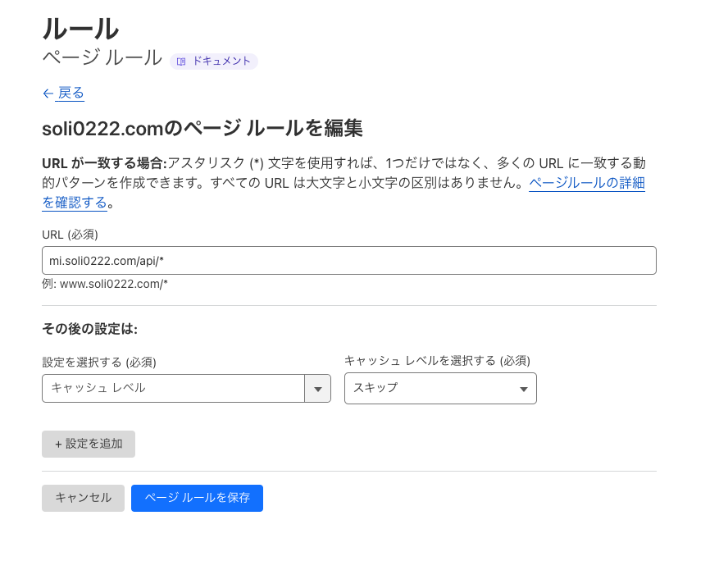Click the キャッシュ レベルを選択する (必須) label
728x561 pixels.
pos(437,360)
